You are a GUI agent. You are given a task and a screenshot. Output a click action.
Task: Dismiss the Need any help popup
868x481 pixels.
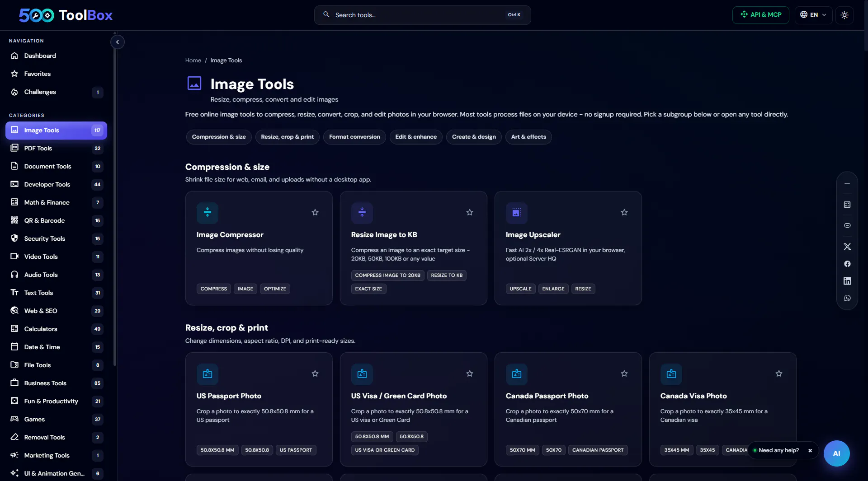pos(810,450)
